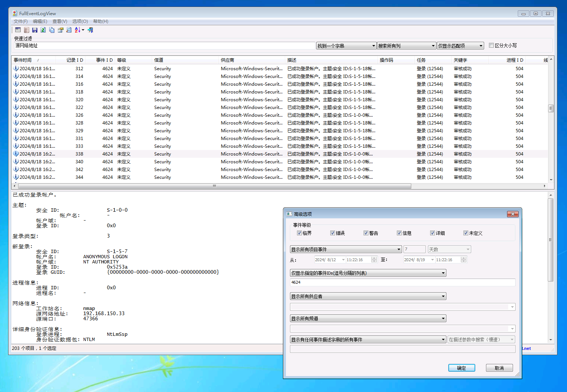The width and height of the screenshot is (567, 392).
Task: Open the 选项(O) menu
Action: point(80,21)
